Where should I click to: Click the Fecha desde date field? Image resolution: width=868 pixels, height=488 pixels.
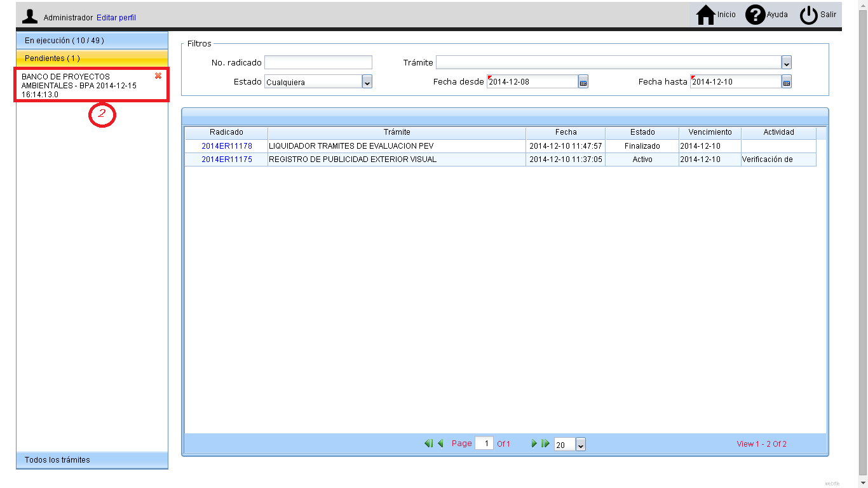click(532, 82)
